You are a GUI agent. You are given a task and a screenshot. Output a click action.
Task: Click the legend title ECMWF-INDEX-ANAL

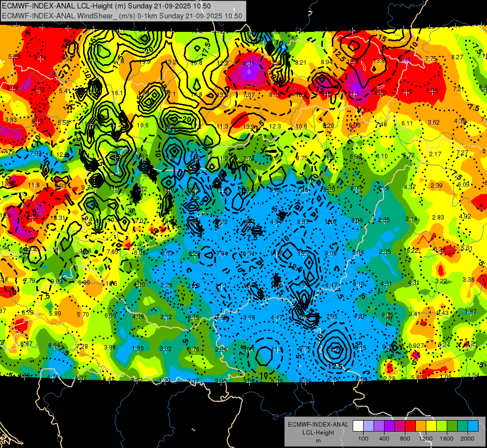(x=318, y=425)
